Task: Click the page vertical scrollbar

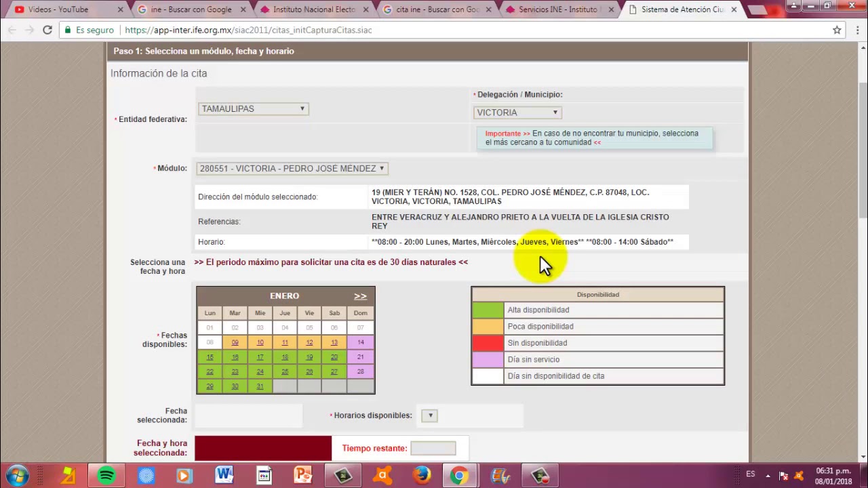Action: 863,150
